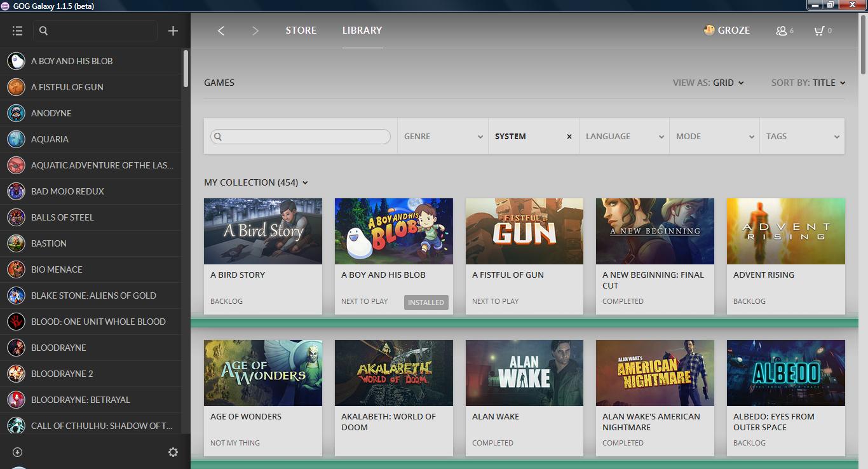Select Blake Stone: Aliens of Gold icon
Screen dimensions: 868x469
(16, 296)
